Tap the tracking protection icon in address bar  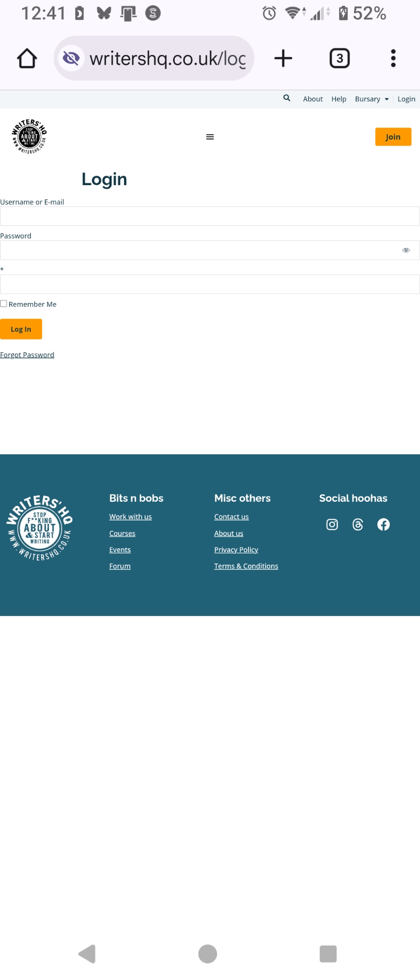click(72, 58)
